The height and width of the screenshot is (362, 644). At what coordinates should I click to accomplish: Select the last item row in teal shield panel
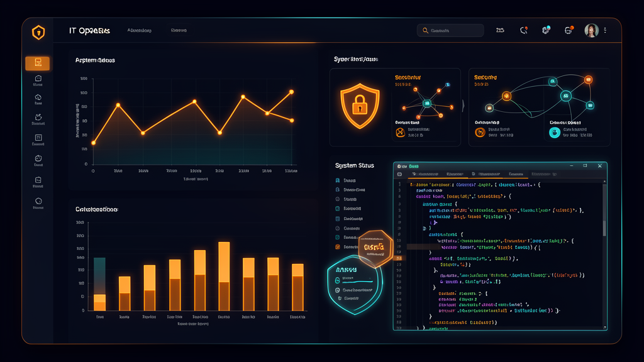(349, 299)
